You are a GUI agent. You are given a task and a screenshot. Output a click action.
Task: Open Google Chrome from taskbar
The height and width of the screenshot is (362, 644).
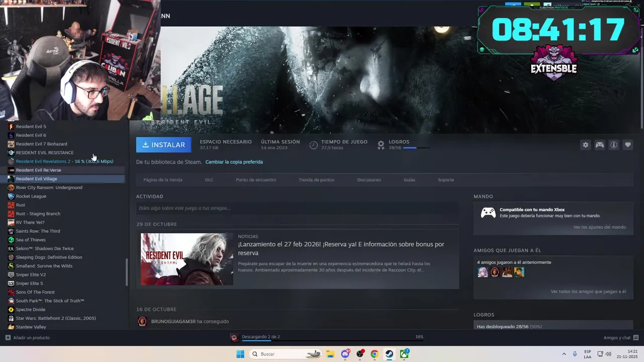point(374,354)
